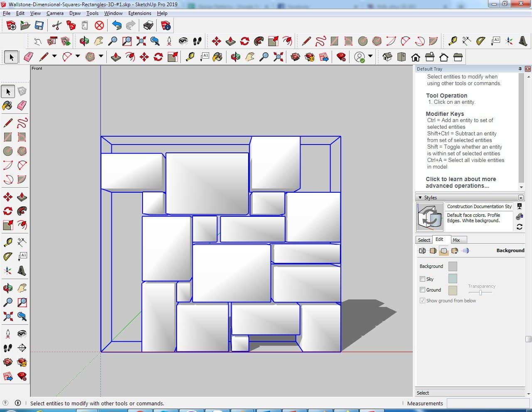Open the user account dropdown arrow
The width and height of the screenshot is (532, 412).
coord(370,56)
